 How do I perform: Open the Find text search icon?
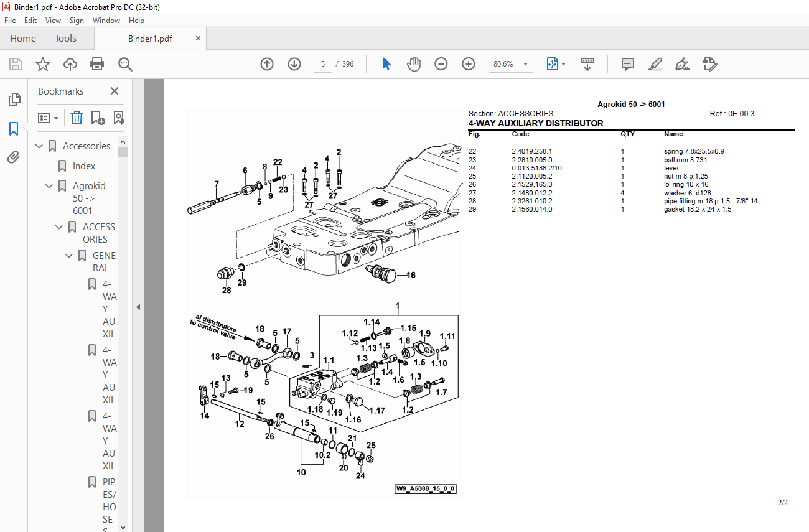coord(125,63)
